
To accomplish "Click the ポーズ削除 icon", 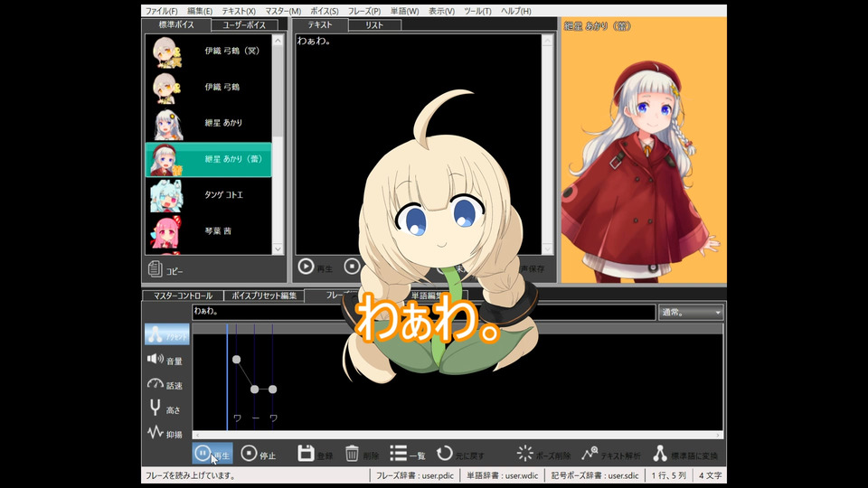I will coord(524,453).
